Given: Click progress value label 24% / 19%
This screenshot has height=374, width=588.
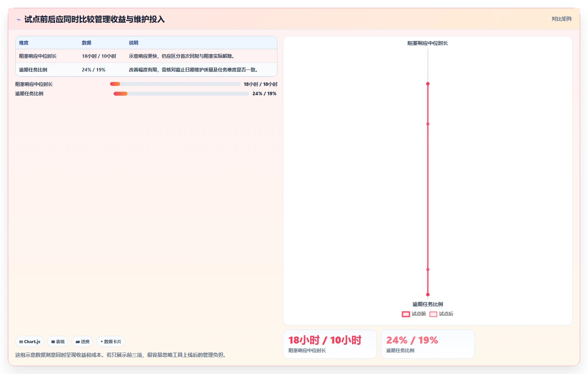Looking at the screenshot, I should (x=264, y=94).
